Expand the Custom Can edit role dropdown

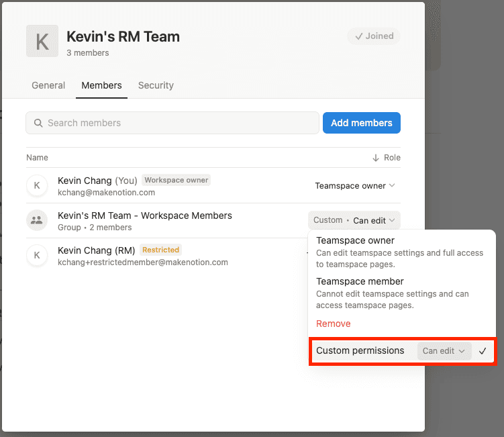(x=354, y=220)
